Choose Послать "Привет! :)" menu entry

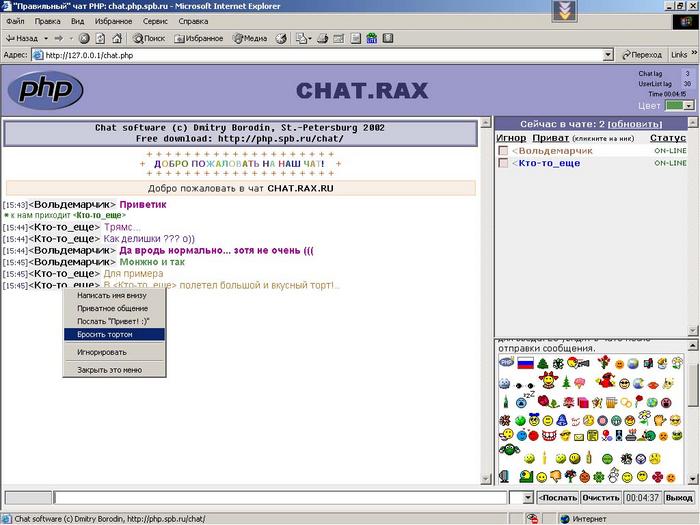(x=114, y=321)
